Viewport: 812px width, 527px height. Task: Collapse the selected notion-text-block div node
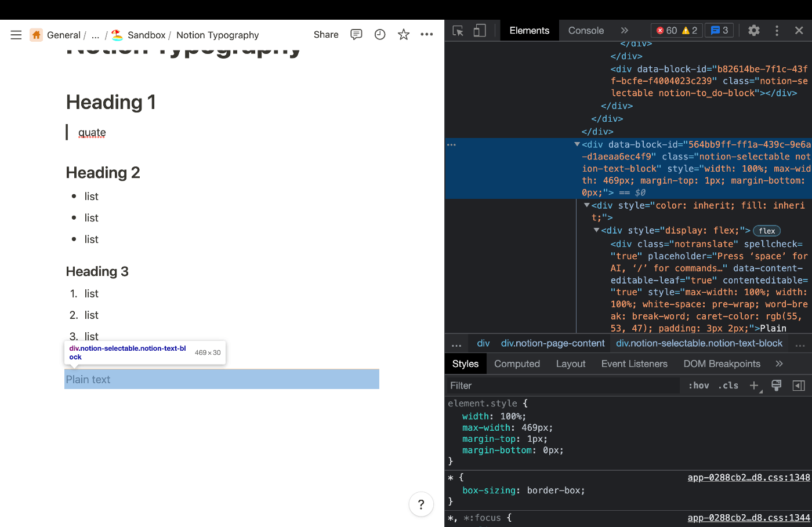pyautogui.click(x=577, y=144)
